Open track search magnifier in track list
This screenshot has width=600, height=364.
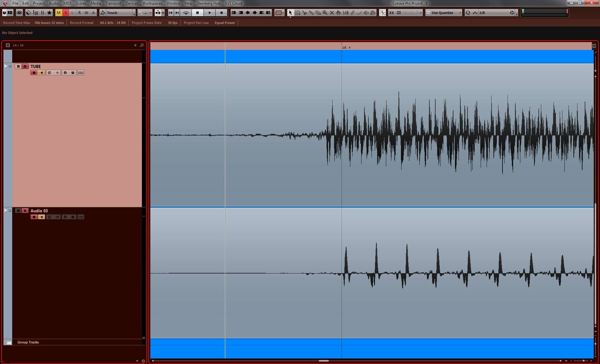coord(142,45)
